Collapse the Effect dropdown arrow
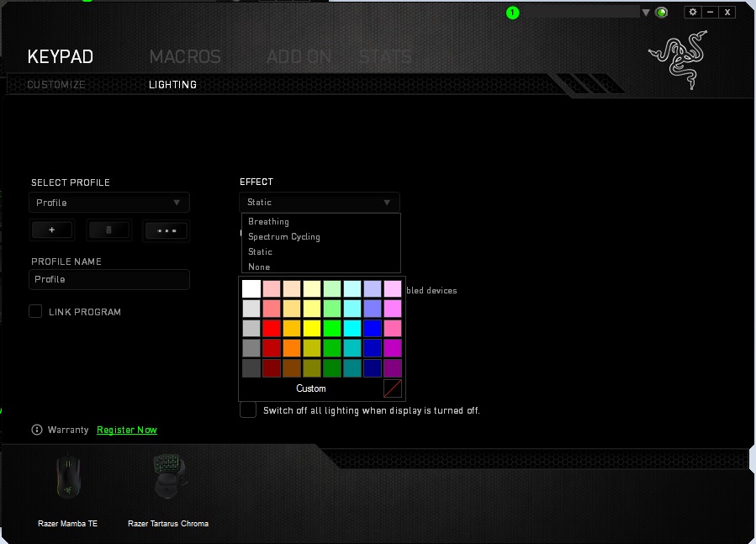The image size is (756, 544). pos(387,203)
